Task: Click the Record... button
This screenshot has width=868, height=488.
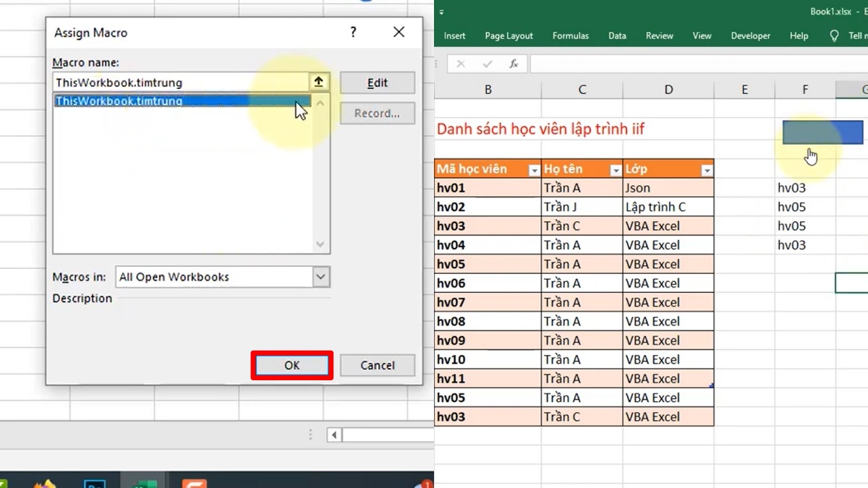Action: coord(378,114)
